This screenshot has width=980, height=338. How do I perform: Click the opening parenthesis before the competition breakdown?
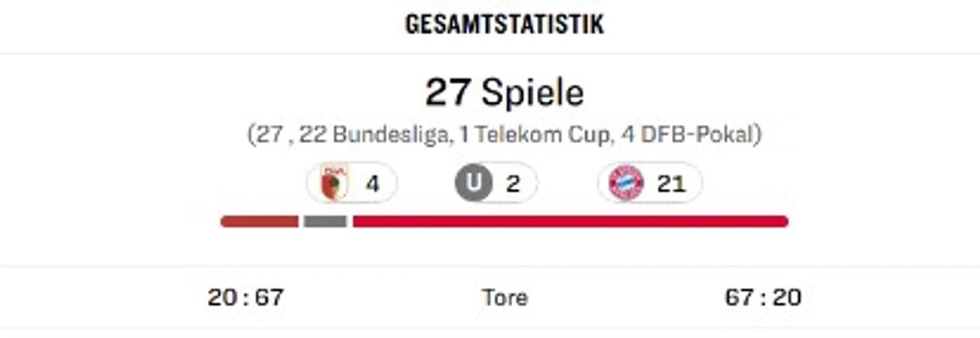pos(251,135)
